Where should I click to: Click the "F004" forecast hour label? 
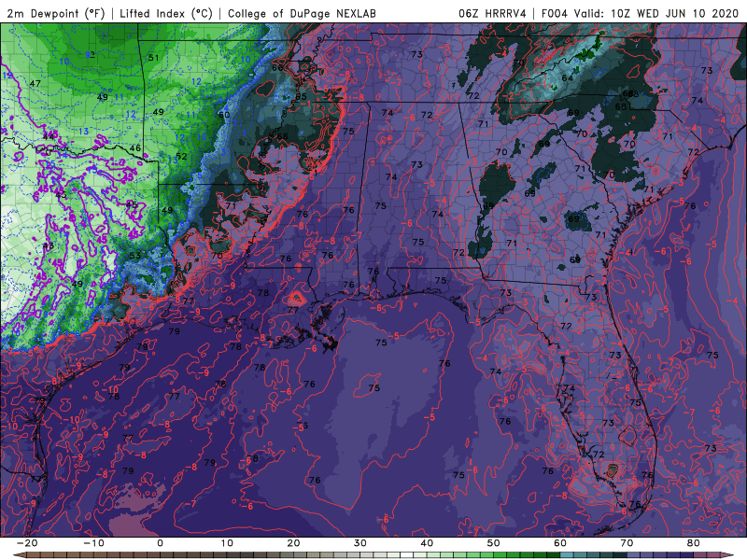(554, 14)
